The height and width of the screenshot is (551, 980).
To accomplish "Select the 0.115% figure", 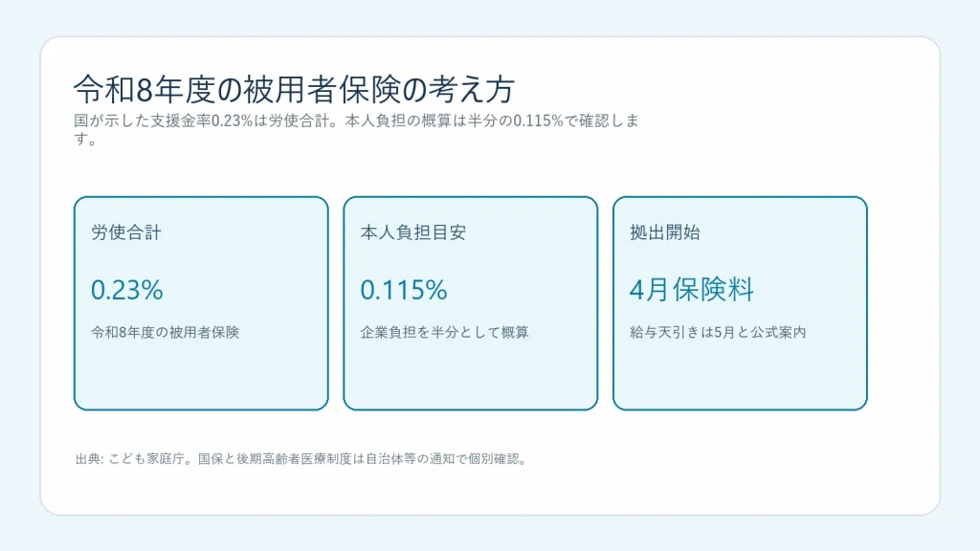I will pyautogui.click(x=404, y=290).
